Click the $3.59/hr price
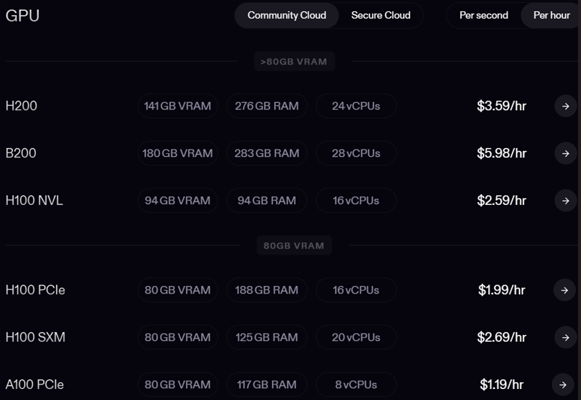 pyautogui.click(x=501, y=106)
